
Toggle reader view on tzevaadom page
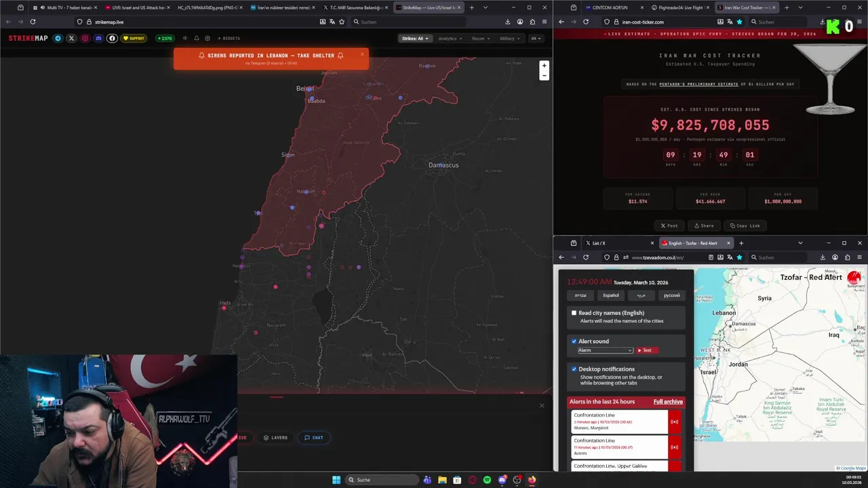coord(711,258)
